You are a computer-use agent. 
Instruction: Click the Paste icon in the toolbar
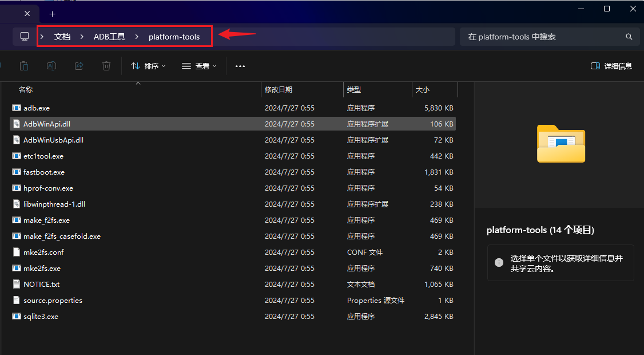click(24, 66)
